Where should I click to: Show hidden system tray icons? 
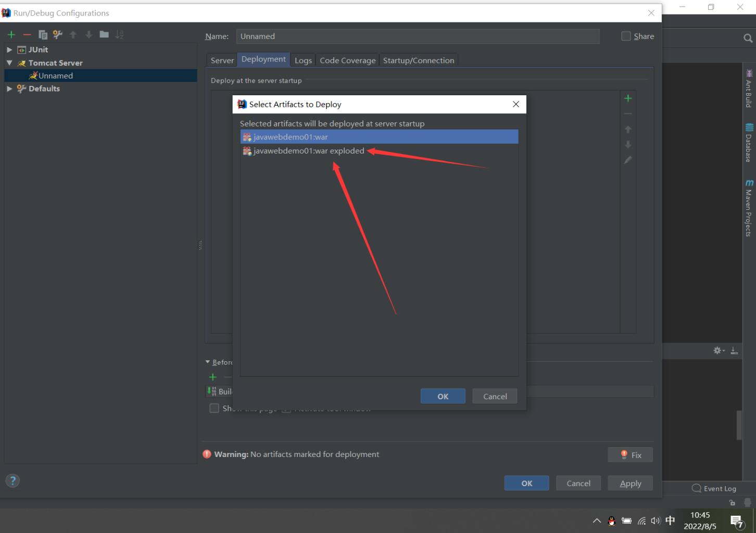click(597, 521)
